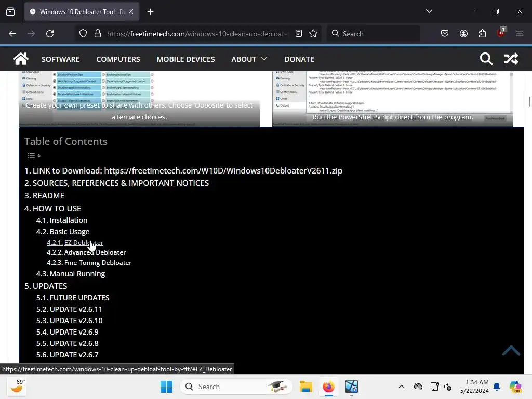The image size is (532, 399).
Task: Open File Explorer from the taskbar
Action: pos(305,387)
